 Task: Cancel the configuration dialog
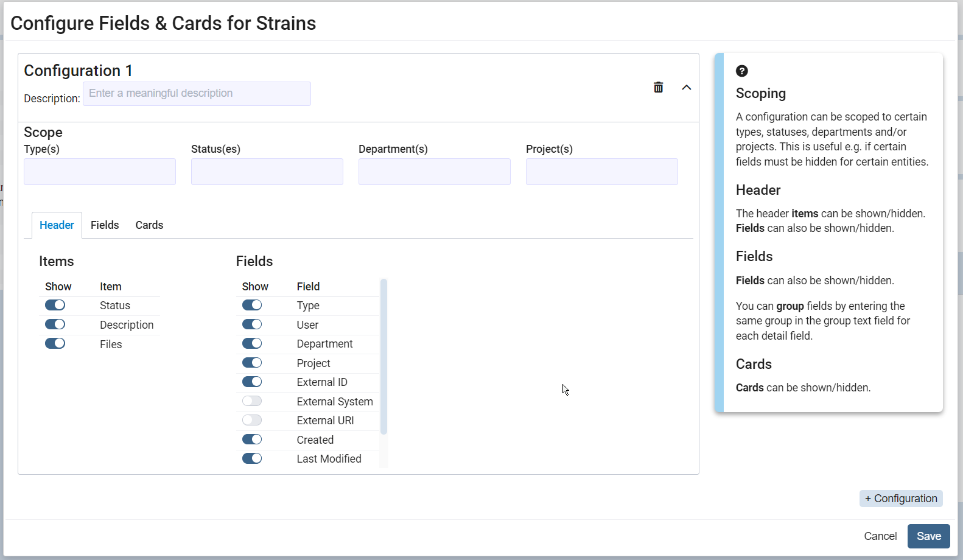880,536
